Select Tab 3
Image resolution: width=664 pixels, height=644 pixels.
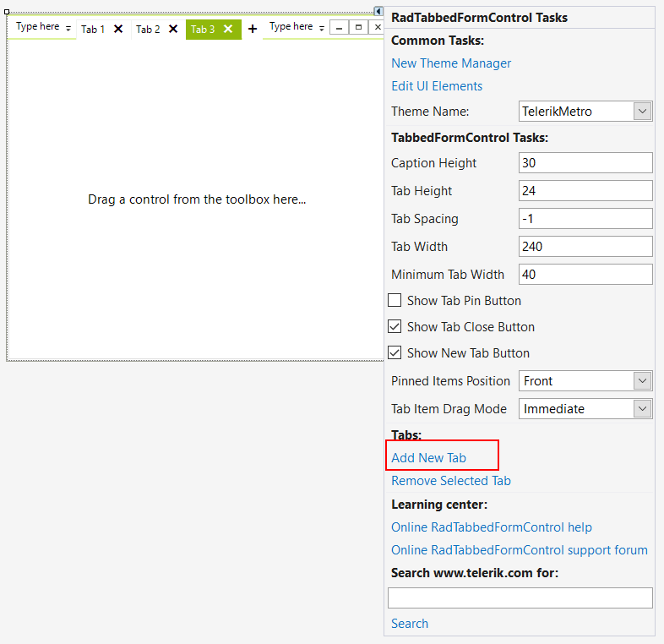pos(203,30)
